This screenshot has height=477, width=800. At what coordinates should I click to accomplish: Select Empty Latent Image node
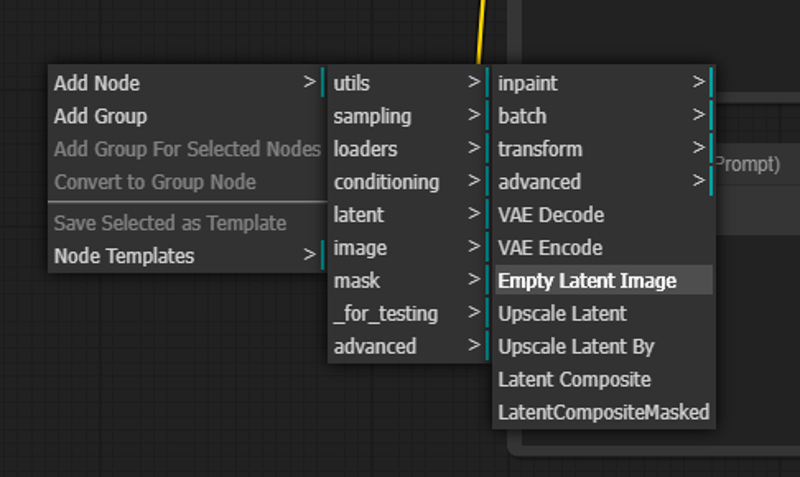pos(604,280)
